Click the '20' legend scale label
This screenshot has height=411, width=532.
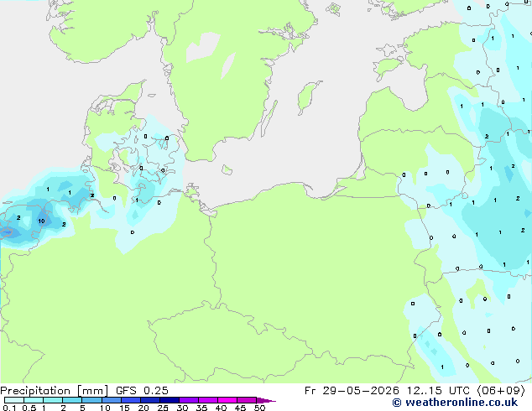[143, 408]
